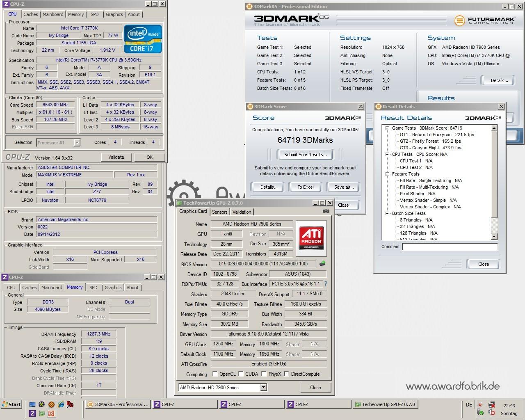Click the red bug tray icon
The width and height of the screenshot is (525, 420).
(480, 405)
